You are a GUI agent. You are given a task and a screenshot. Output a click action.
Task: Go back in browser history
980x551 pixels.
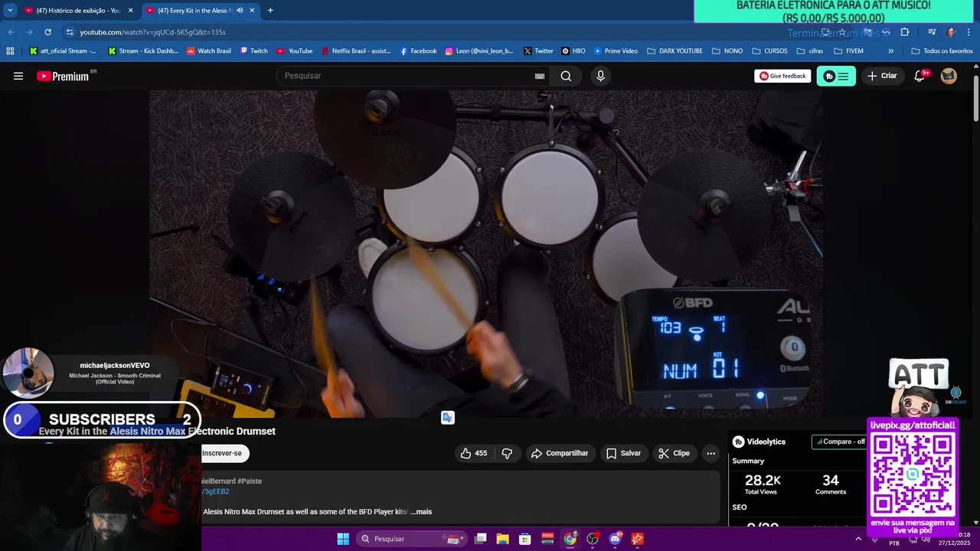(x=11, y=32)
